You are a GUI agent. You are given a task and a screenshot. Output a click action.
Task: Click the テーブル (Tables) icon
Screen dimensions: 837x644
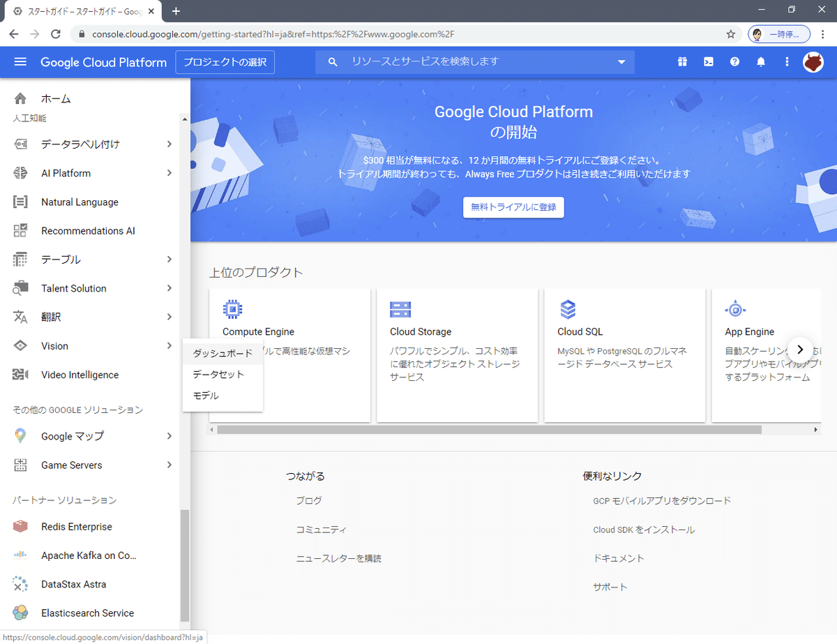pos(20,260)
